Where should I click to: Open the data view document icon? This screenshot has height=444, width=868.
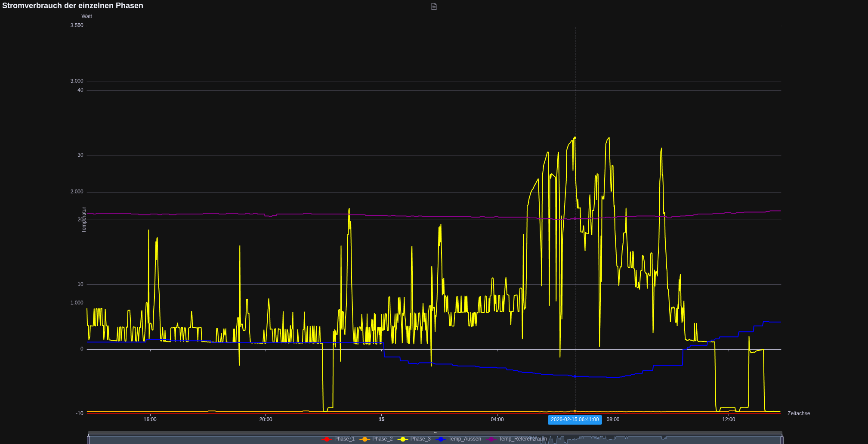tap(434, 6)
